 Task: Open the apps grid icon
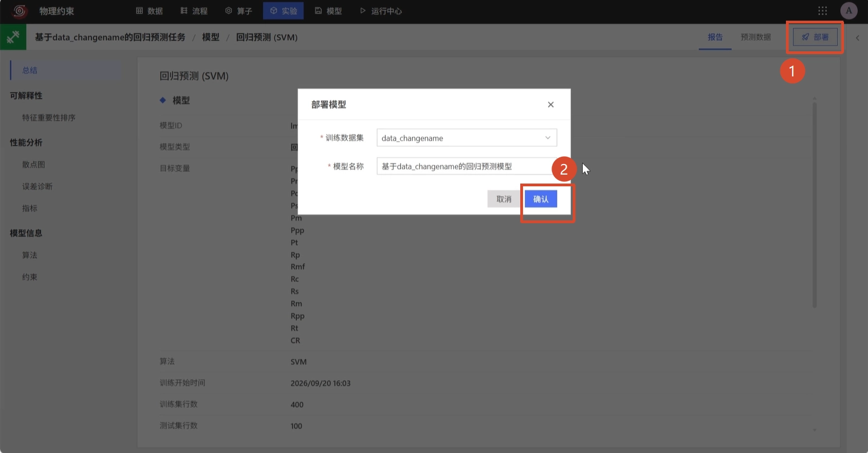point(822,11)
